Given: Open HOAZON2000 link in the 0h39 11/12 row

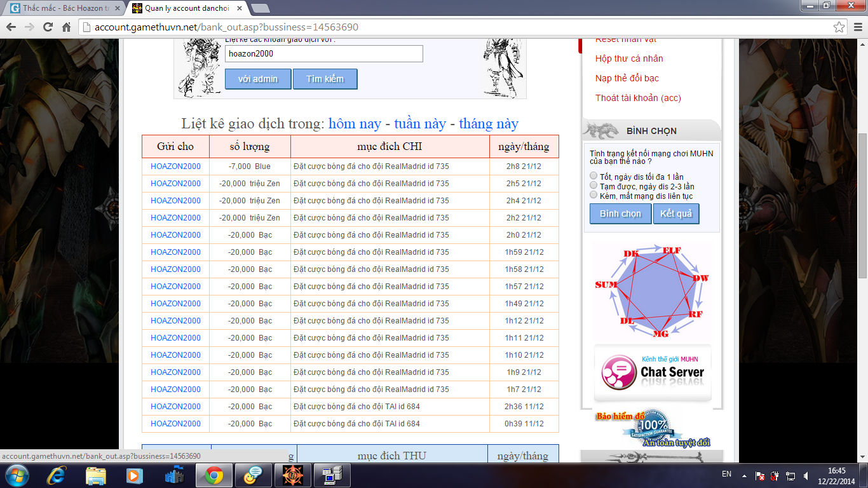Looking at the screenshot, I should 175,424.
